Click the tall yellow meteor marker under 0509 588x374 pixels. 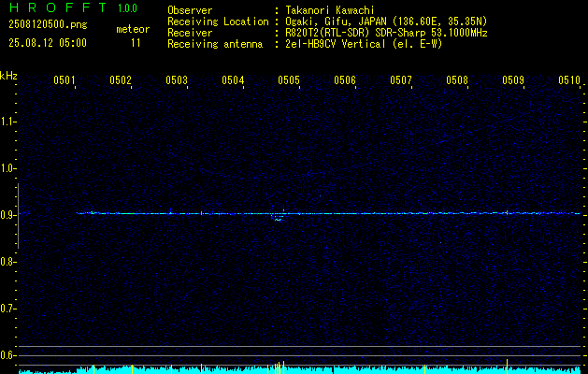(x=507, y=367)
